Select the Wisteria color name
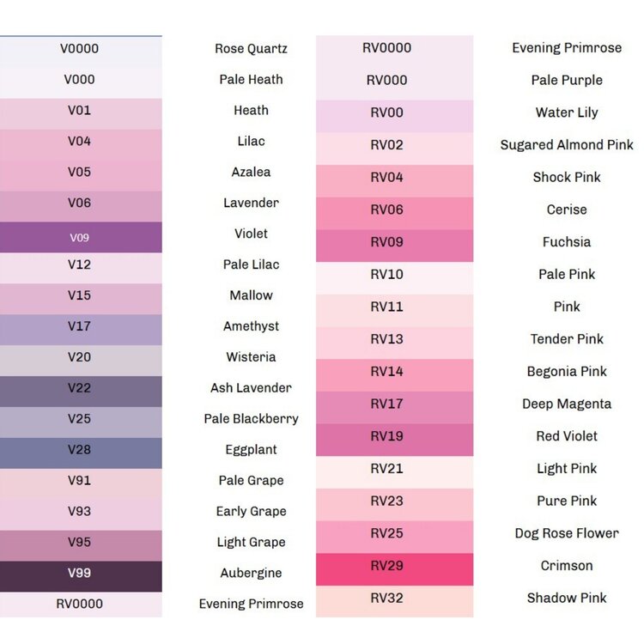This screenshot has height=644, width=644. click(251, 357)
